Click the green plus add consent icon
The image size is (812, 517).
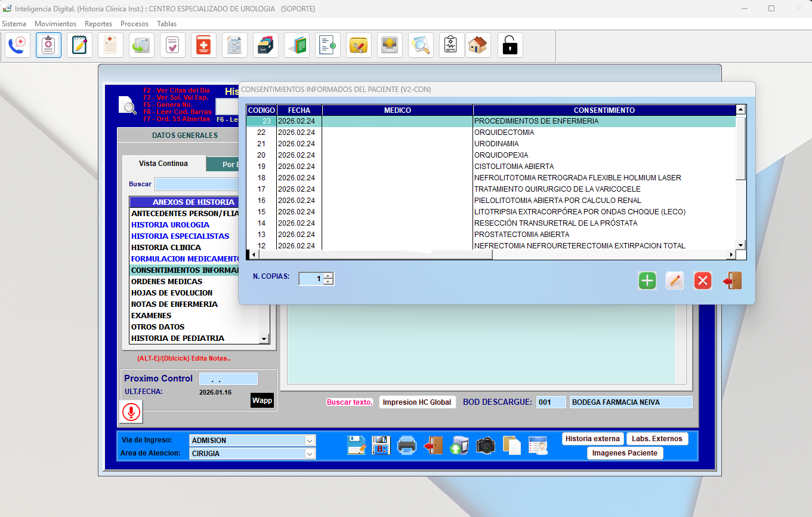coord(647,281)
